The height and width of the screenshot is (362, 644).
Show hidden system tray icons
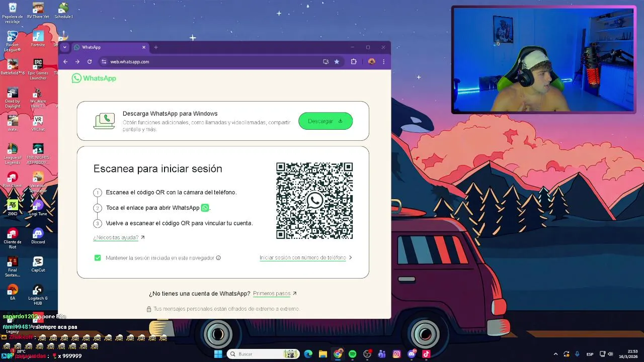(x=555, y=354)
